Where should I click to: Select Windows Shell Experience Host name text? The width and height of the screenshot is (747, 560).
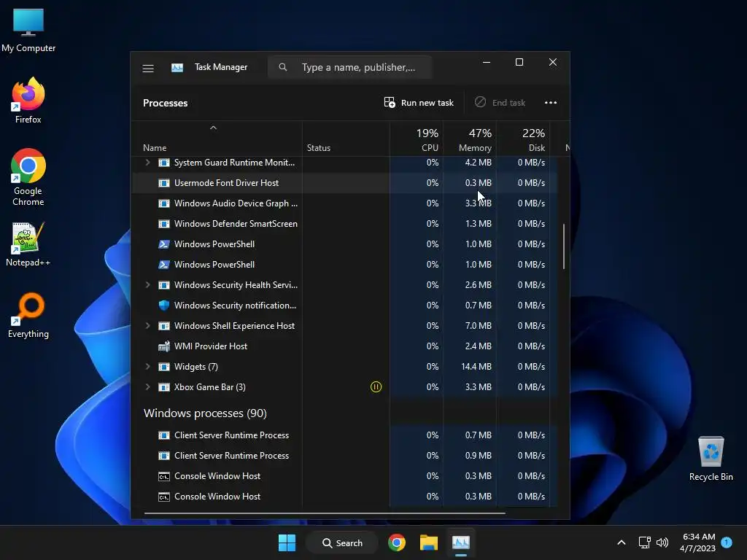234,326
